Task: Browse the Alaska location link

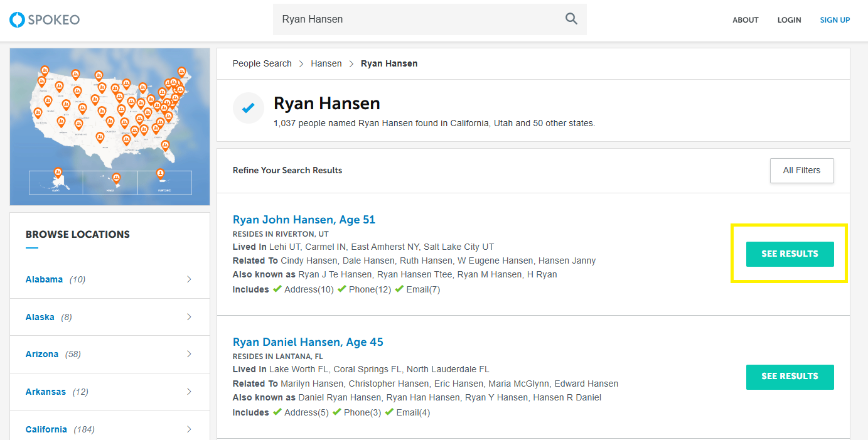Action: coord(40,317)
